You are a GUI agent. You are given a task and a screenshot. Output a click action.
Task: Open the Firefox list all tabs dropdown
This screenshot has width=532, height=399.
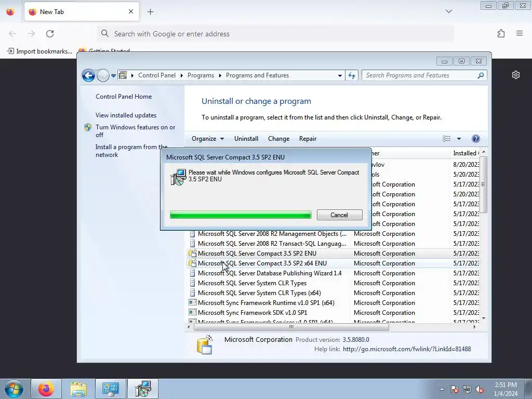(x=448, y=11)
